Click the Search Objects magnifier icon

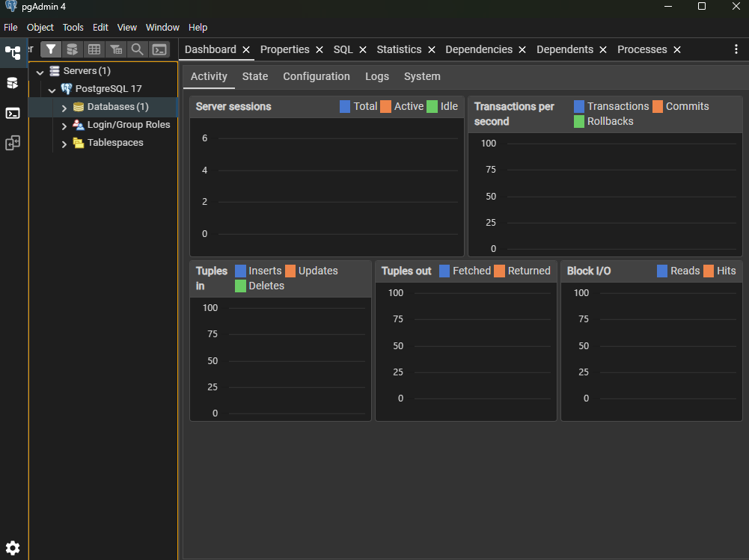pyautogui.click(x=137, y=49)
